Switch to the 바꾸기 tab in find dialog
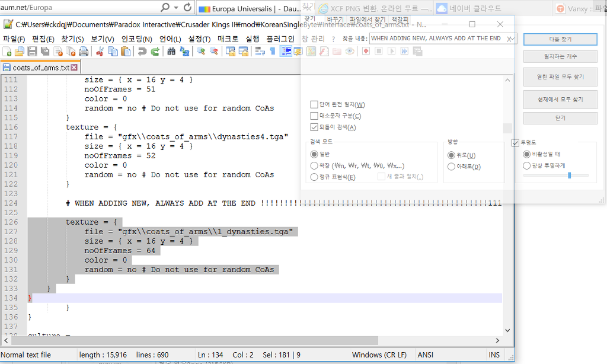The width and height of the screenshot is (607, 364). (335, 20)
